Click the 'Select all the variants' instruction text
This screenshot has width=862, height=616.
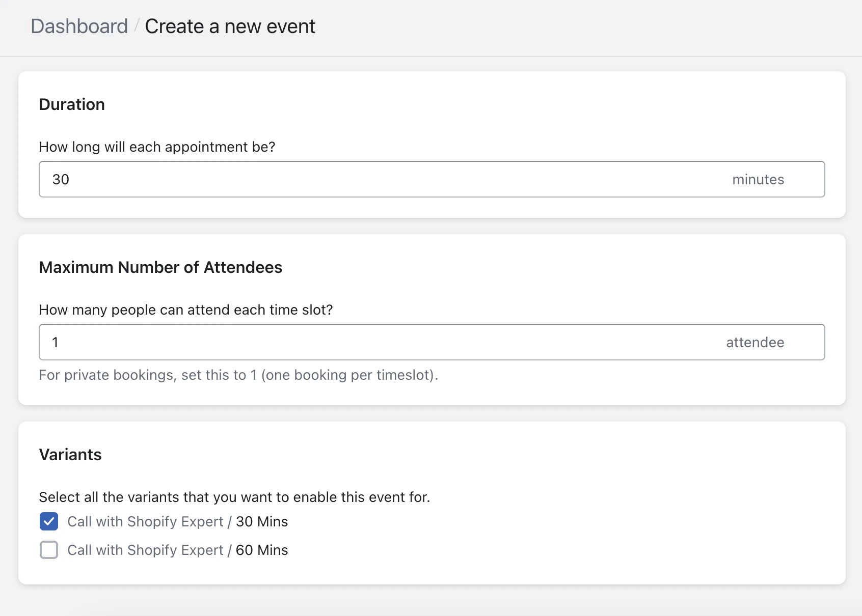234,497
